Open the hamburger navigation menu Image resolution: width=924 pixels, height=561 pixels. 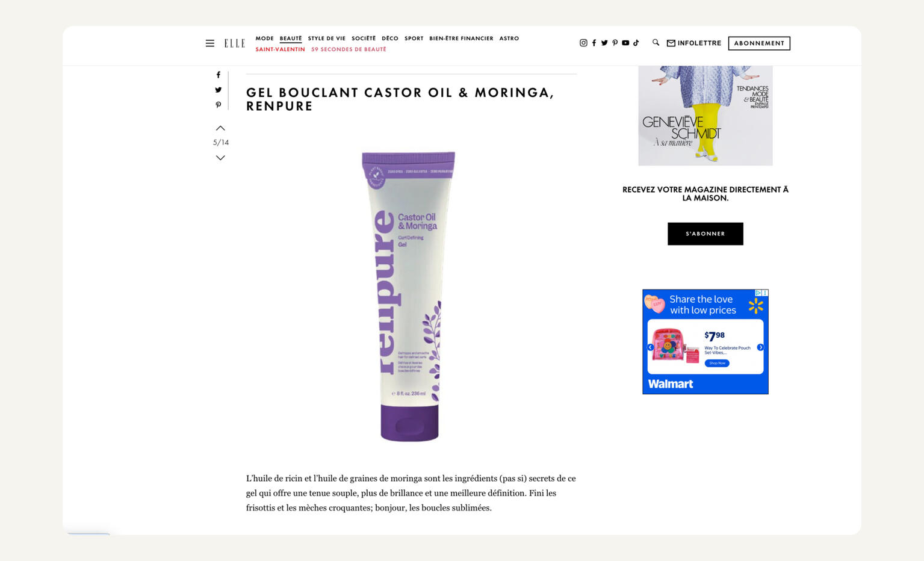click(x=210, y=43)
